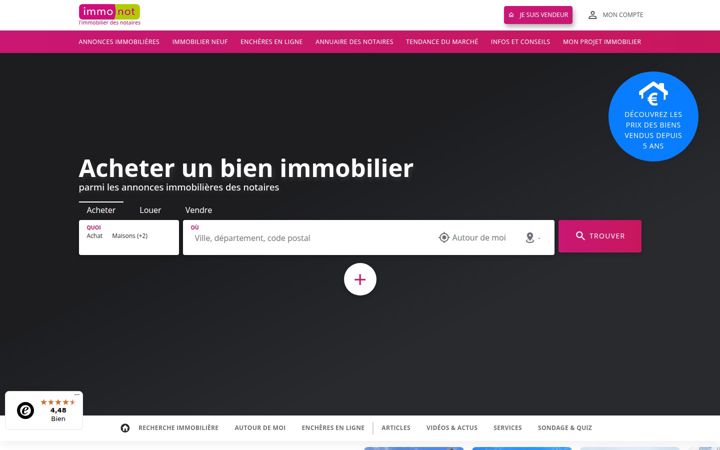Click the Trusted Shops e-badge icon
The image size is (720, 450).
[26, 410]
